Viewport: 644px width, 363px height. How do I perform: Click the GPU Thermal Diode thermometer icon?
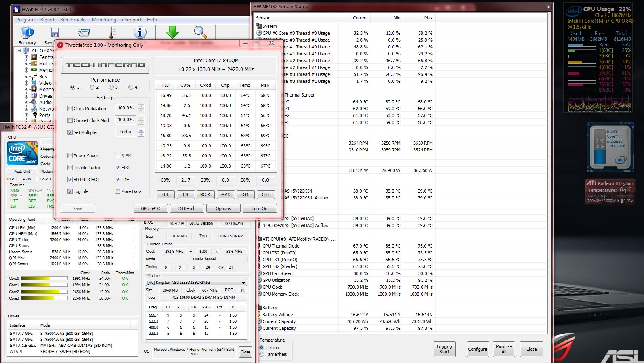259,245
